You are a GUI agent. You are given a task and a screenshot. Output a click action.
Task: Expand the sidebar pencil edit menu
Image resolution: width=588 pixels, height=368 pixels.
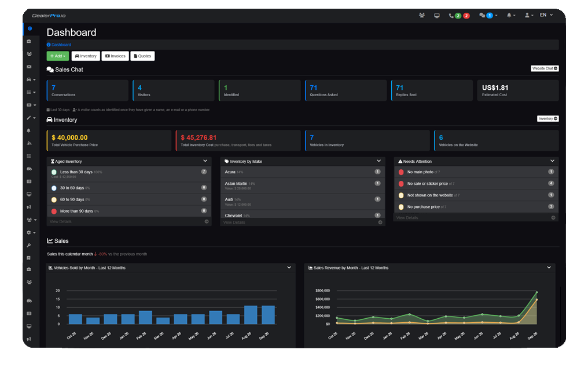point(31,118)
